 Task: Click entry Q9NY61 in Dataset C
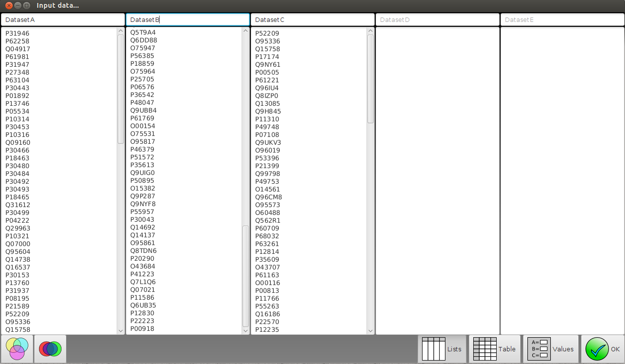click(268, 64)
